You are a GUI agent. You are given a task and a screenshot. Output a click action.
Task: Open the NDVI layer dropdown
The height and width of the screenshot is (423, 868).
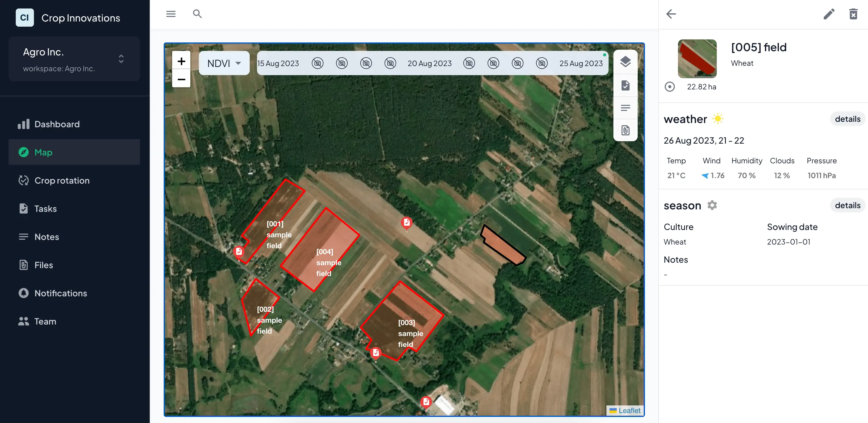[223, 63]
